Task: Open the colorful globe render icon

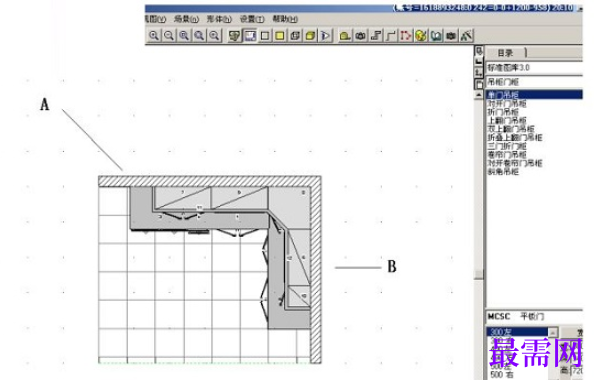Action: [421, 36]
